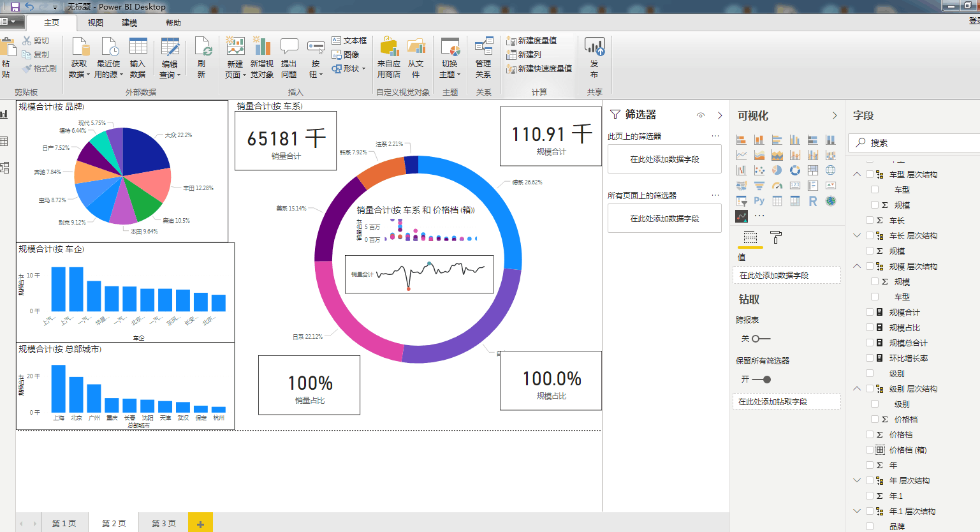Choose the Python visual icon
Screen dimensions: 980x532
tap(759, 201)
